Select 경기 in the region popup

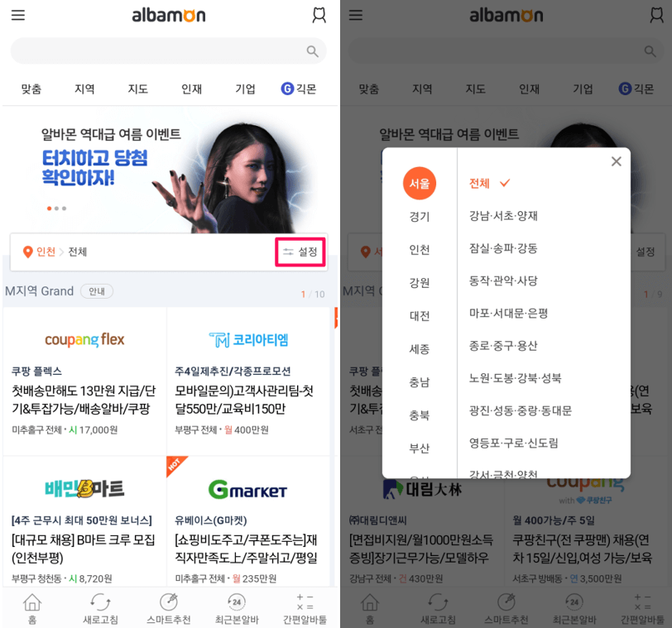pos(419,216)
